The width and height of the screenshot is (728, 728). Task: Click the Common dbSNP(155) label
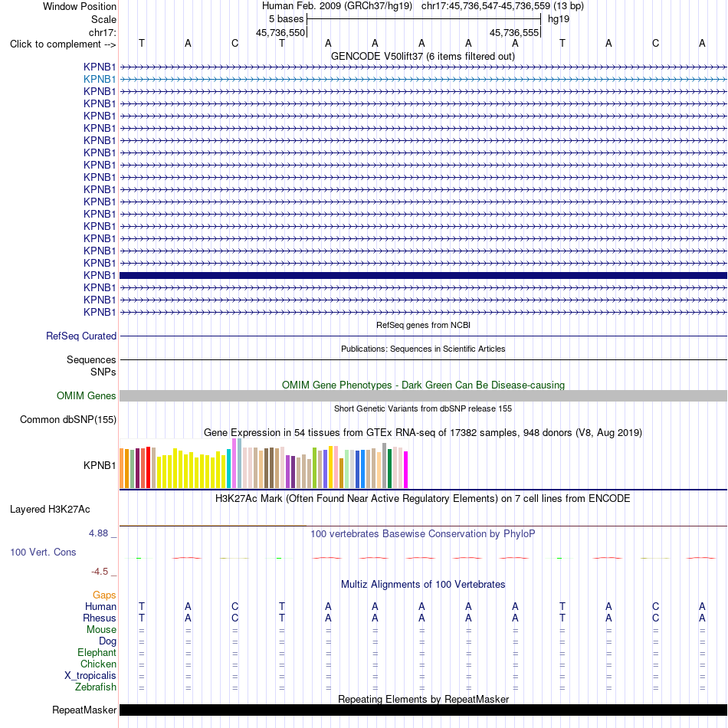(x=68, y=420)
